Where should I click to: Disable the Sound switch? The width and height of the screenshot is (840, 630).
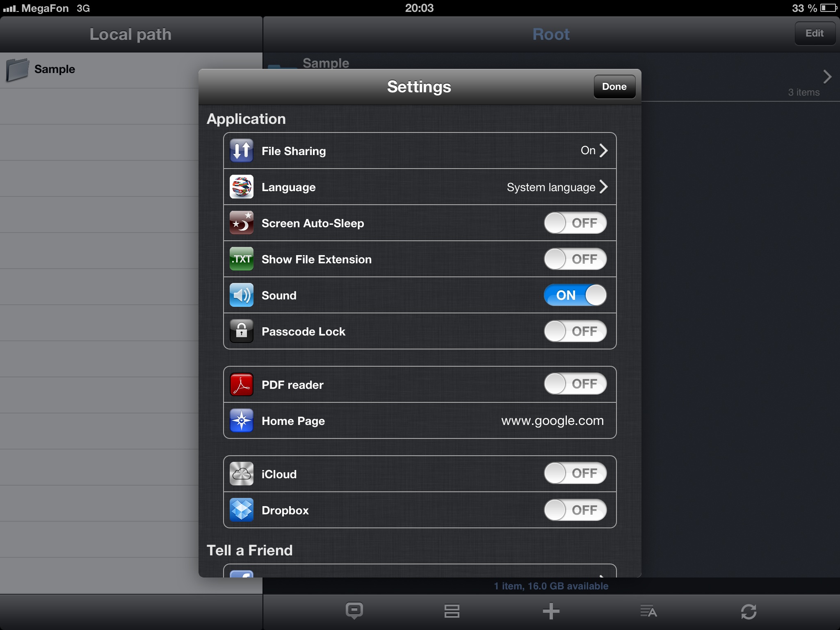click(575, 295)
